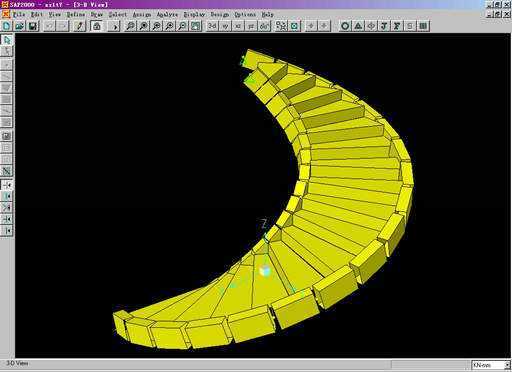The height and width of the screenshot is (372, 512).
Task: Click the diamond-shaped display toolbar icon
Action: pos(371,26)
